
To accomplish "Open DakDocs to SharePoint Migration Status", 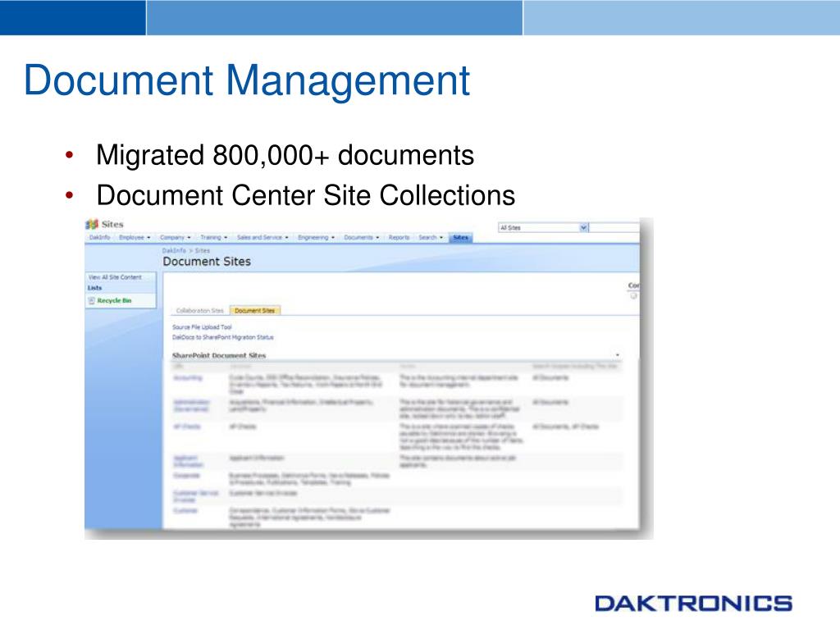I will (x=223, y=337).
